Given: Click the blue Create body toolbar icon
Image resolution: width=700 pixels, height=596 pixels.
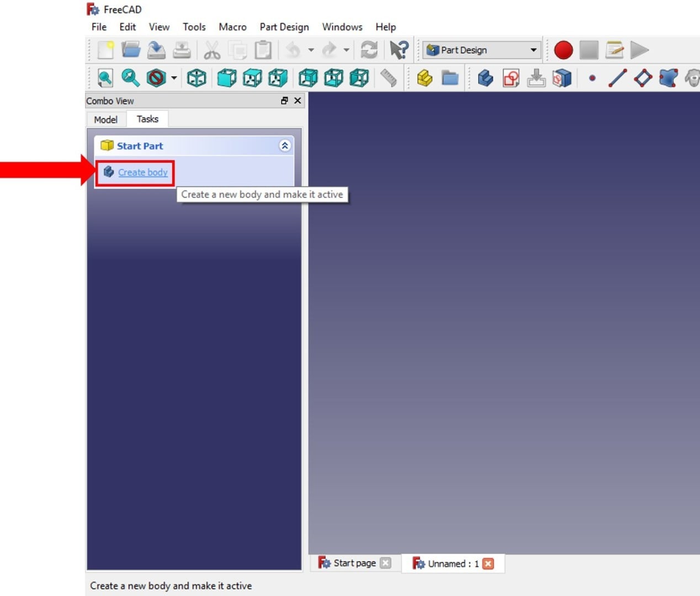Looking at the screenshot, I should click(485, 78).
